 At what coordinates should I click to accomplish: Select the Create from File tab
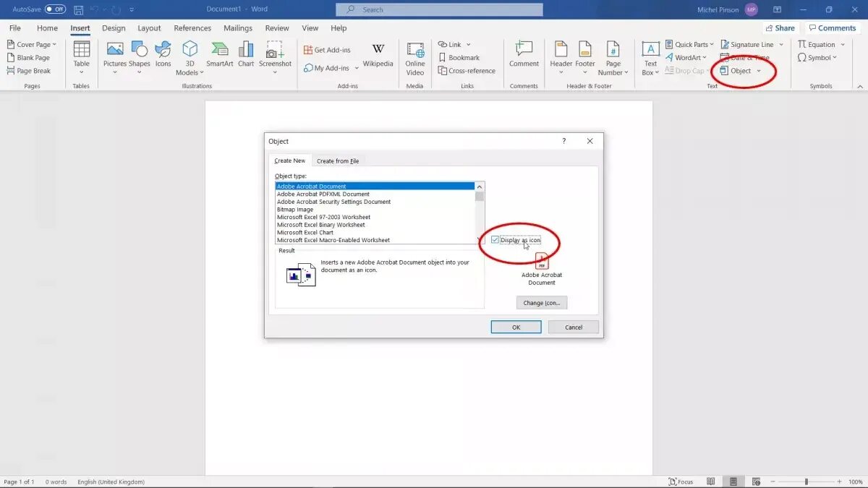(338, 160)
